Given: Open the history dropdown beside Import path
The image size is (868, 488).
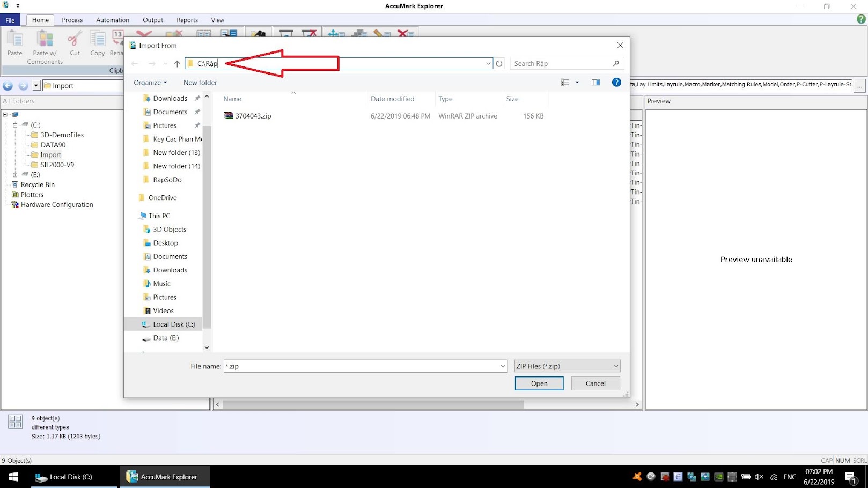Looking at the screenshot, I should (x=36, y=86).
